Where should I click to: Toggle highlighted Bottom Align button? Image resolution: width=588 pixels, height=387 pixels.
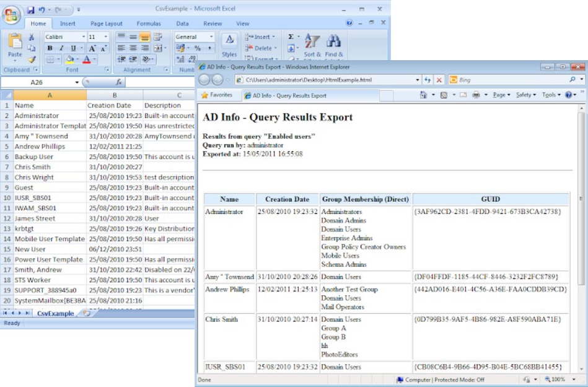coord(145,37)
